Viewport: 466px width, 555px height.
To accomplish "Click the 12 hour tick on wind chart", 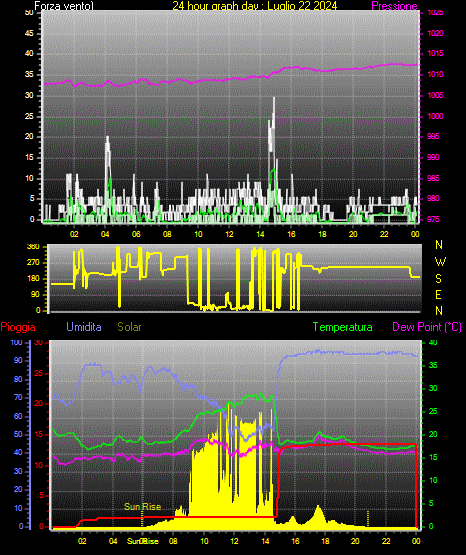I will [x=229, y=234].
